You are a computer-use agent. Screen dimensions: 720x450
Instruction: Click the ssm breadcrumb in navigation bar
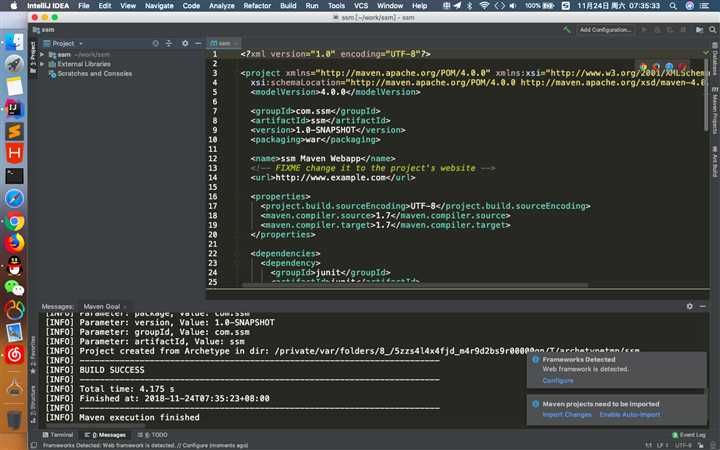[x=44, y=30]
